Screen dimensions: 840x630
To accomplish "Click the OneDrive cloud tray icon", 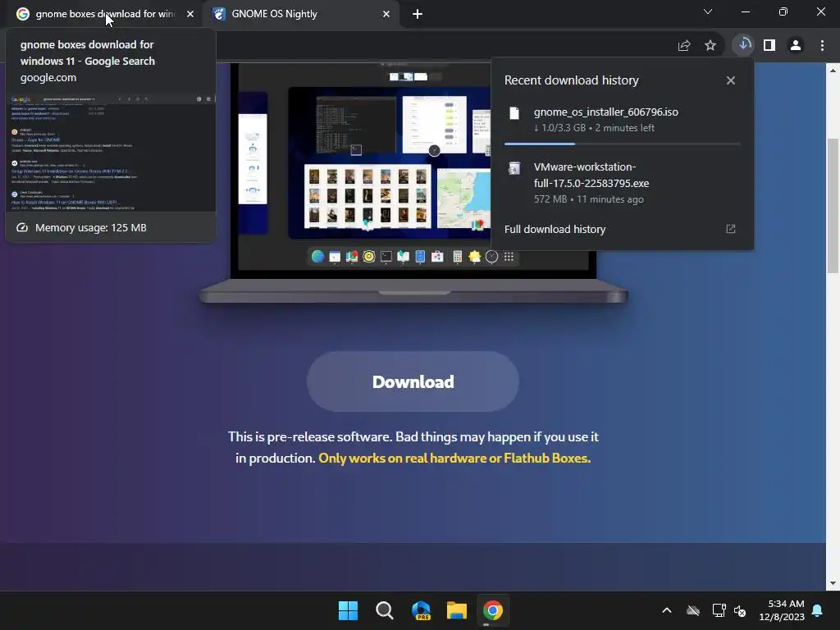I will coord(693,610).
